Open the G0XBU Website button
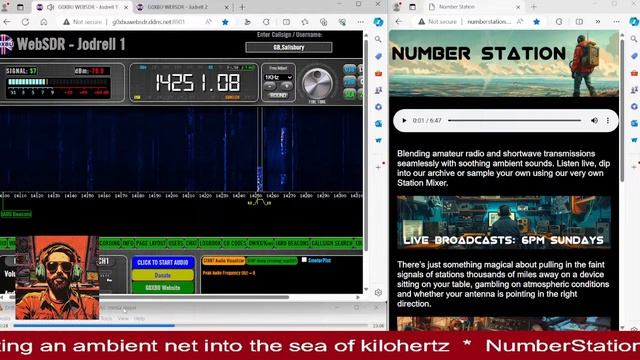Viewport: 640px width, 360px height. click(x=162, y=288)
